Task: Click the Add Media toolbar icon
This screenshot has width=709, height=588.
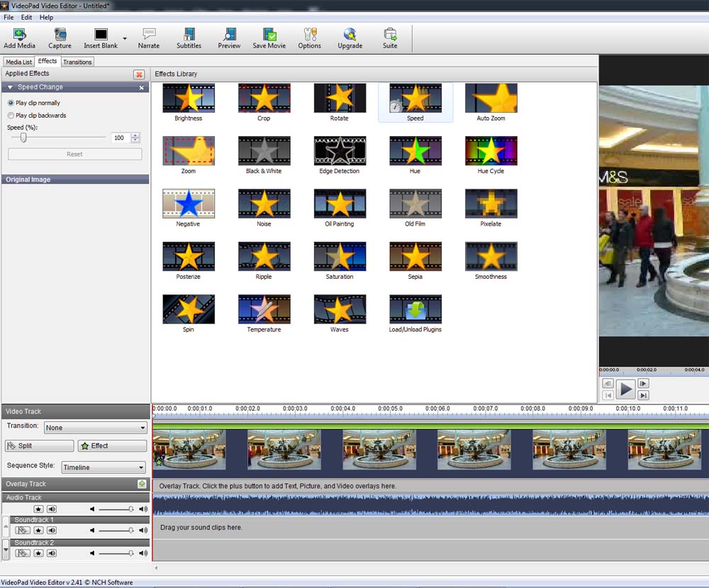Action: click(19, 35)
